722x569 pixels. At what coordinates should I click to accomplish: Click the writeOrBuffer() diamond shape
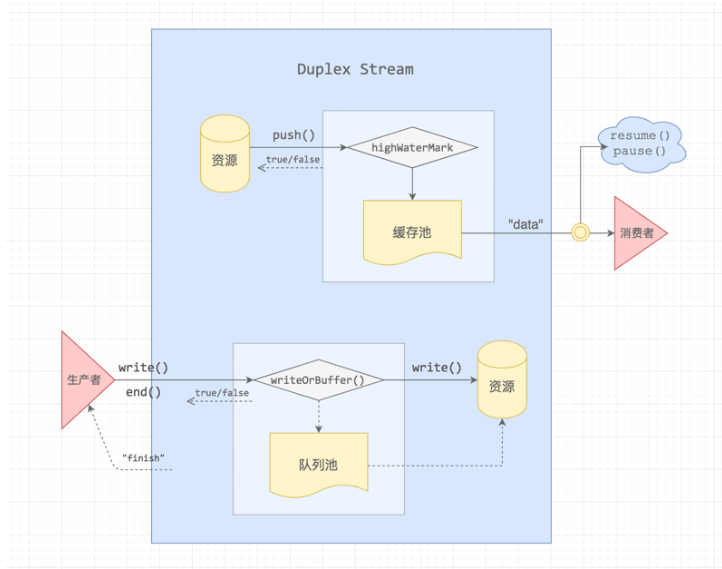tap(318, 380)
